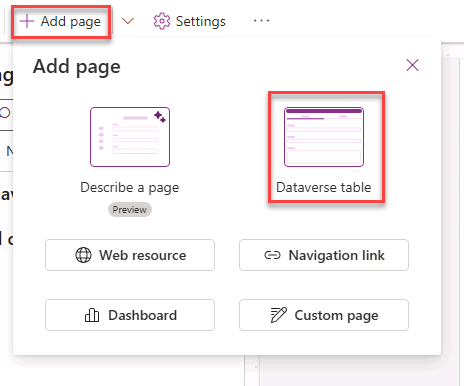Close the Add page dialog

[412, 65]
